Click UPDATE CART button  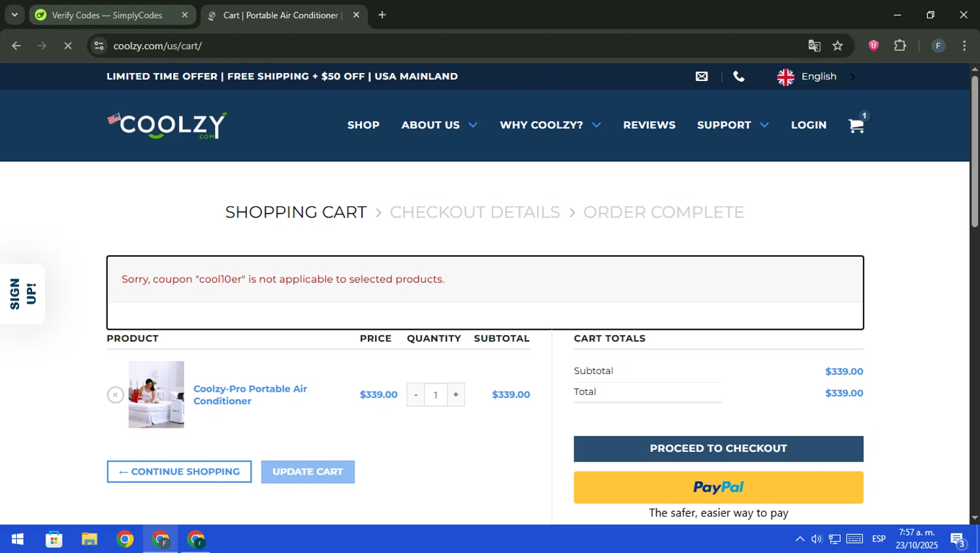[x=308, y=471]
